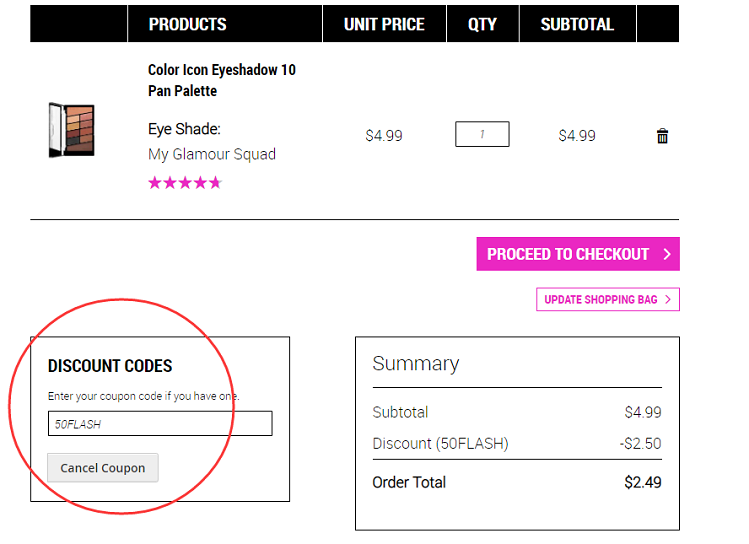Screen dimensions: 749x544
Task: Click the Products column header
Action: pyautogui.click(x=187, y=24)
